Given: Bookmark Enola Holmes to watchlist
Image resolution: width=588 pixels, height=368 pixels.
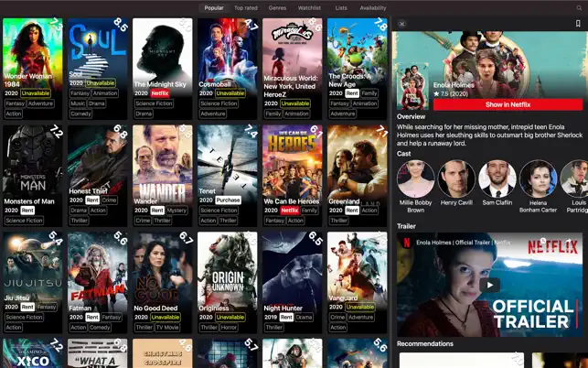Looking at the screenshot, I should (x=578, y=24).
